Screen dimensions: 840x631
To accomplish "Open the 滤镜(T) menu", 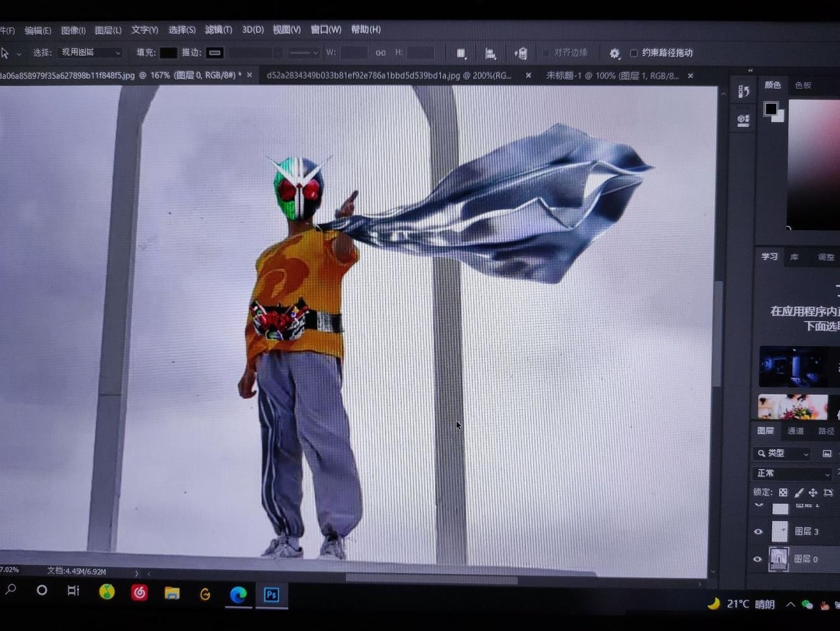I will coord(218,30).
